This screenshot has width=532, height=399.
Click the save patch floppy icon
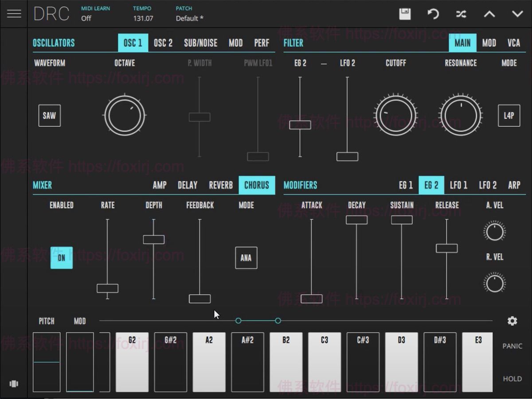pos(405,14)
